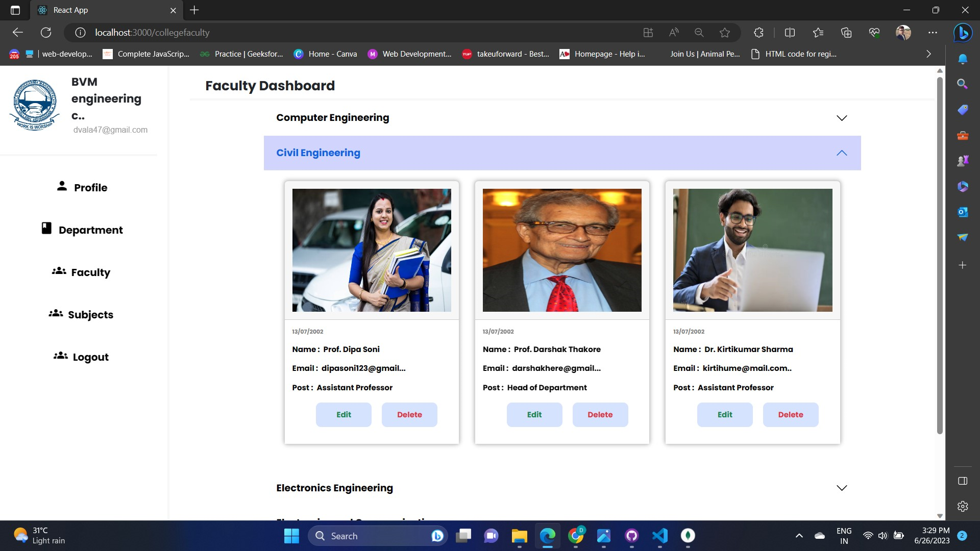Toggle split screen icon in toolbar
Image resolution: width=980 pixels, height=551 pixels.
(x=790, y=33)
